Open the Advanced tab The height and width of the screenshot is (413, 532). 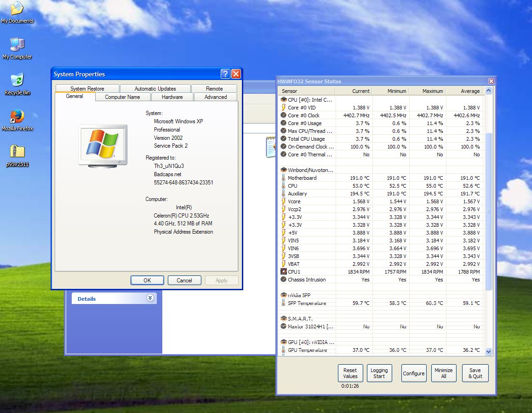pyautogui.click(x=216, y=97)
